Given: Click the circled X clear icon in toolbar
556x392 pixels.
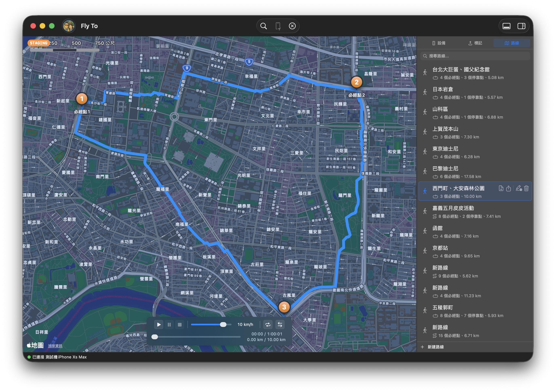Looking at the screenshot, I should click(292, 26).
